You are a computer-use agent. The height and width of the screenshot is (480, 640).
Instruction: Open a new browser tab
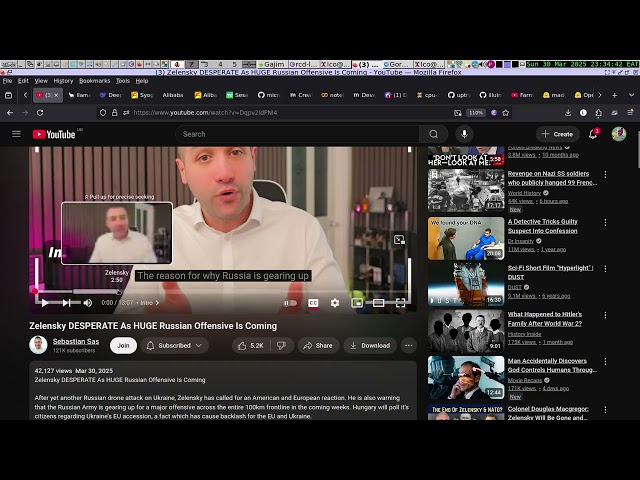click(x=614, y=95)
